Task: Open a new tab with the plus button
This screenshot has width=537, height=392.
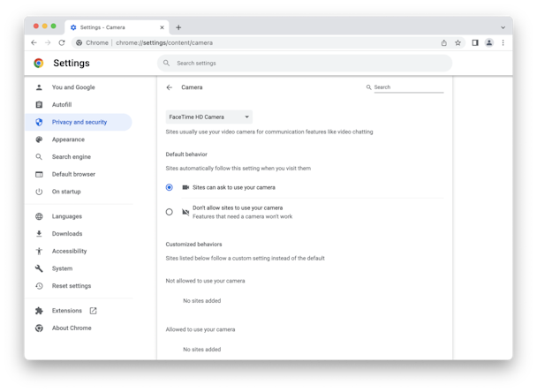Action: click(x=178, y=27)
